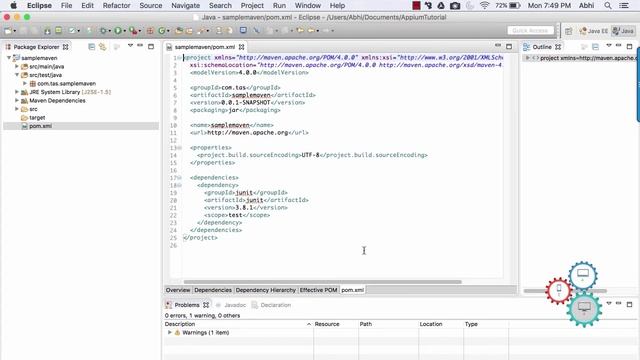Toggle Link with Editor in Package Explorer
Image resolution: width=640 pixels, height=360 pixels.
[102, 47]
